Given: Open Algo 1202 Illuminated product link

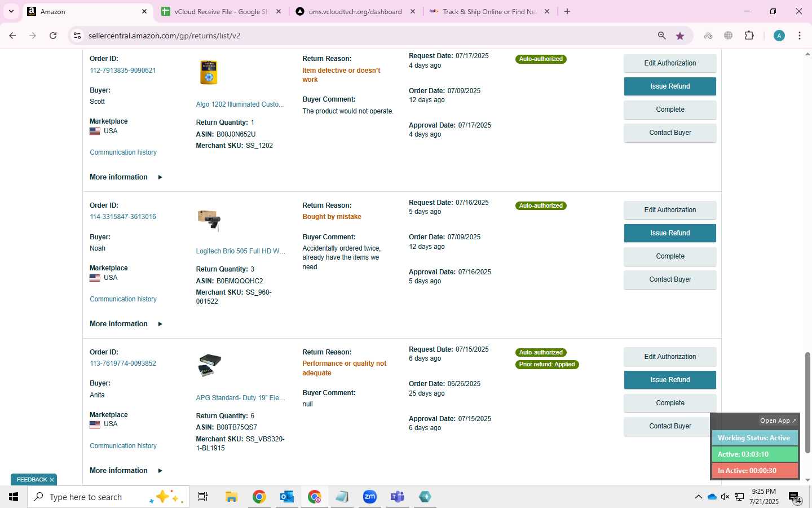Looking at the screenshot, I should pyautogui.click(x=240, y=104).
